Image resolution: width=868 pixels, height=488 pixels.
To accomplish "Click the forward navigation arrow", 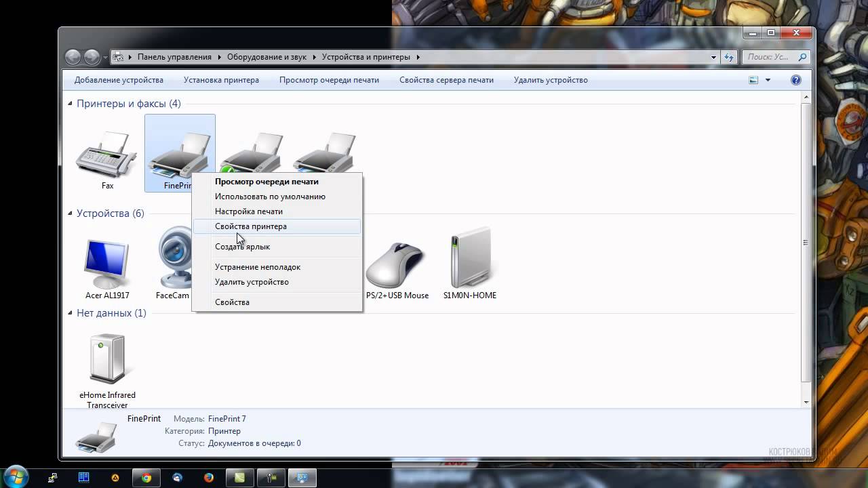I will click(x=92, y=57).
